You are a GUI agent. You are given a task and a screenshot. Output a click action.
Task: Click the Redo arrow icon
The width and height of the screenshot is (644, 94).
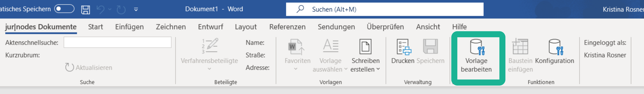point(121,9)
